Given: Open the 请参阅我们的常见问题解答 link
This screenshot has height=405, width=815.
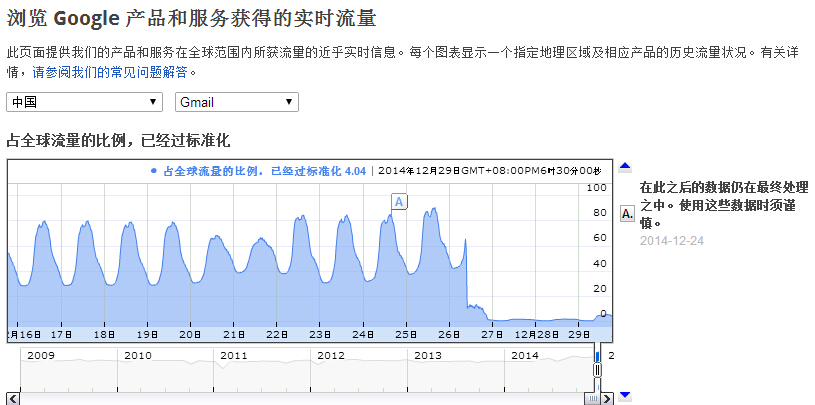Looking at the screenshot, I should (110, 72).
